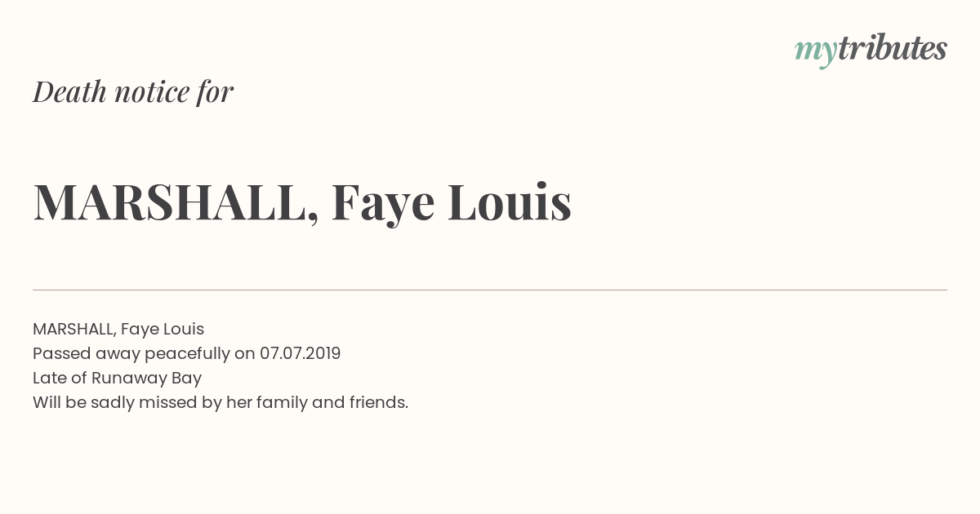Click the mytributes logo

[x=871, y=49]
